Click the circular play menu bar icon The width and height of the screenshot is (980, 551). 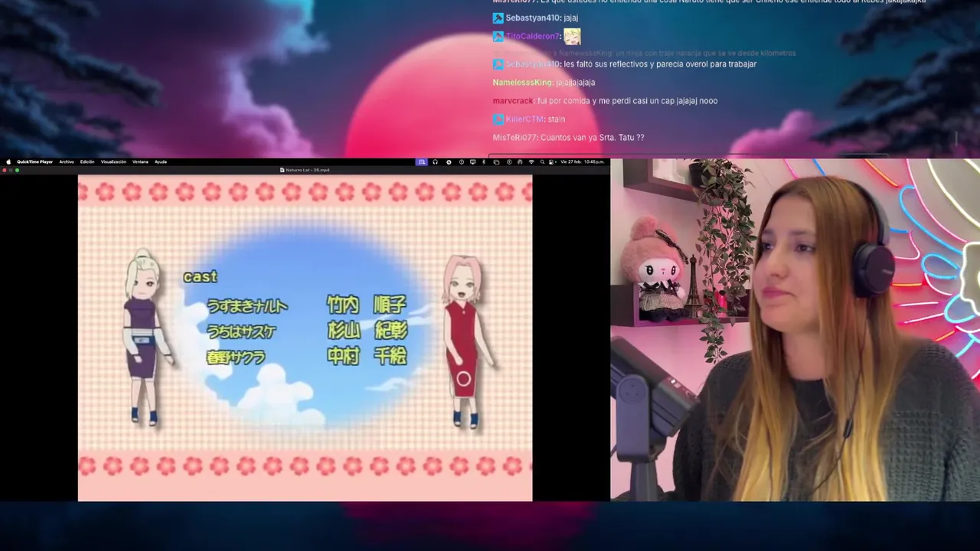(x=509, y=161)
